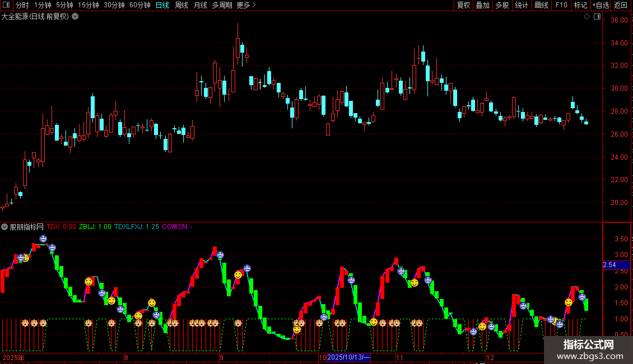This screenshot has width=633, height=364.
Task: Click the 2.54 value label on axis
Action: tap(616, 265)
